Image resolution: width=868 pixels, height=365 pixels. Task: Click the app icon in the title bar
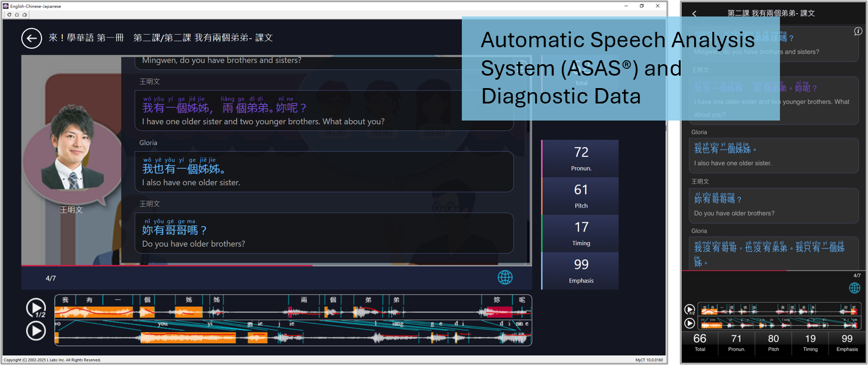pyautogui.click(x=6, y=6)
